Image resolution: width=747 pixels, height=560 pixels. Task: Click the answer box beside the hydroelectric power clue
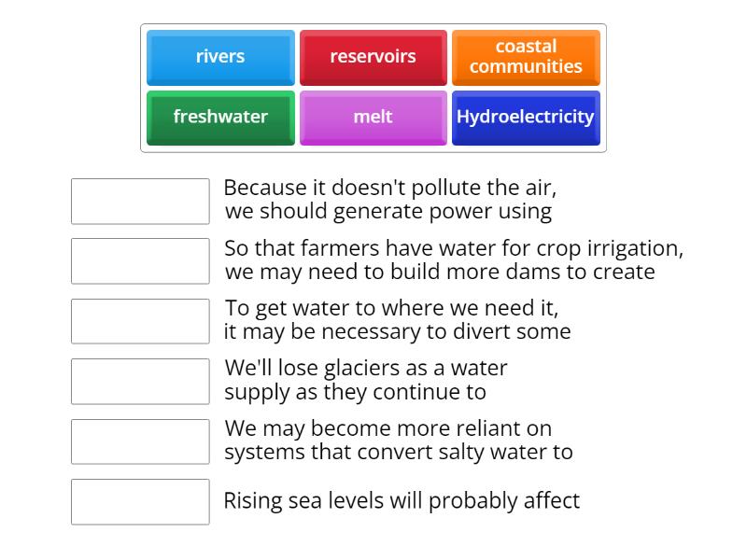tap(139, 201)
